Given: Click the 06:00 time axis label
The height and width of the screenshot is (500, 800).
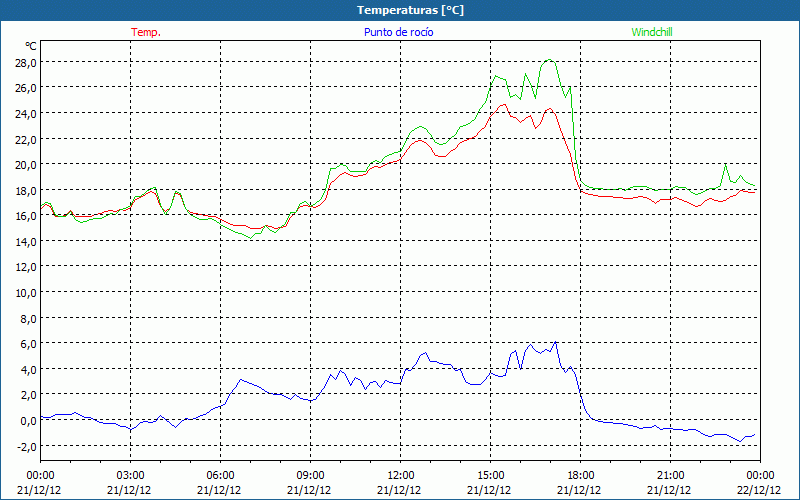Looking at the screenshot, I should (220, 476).
